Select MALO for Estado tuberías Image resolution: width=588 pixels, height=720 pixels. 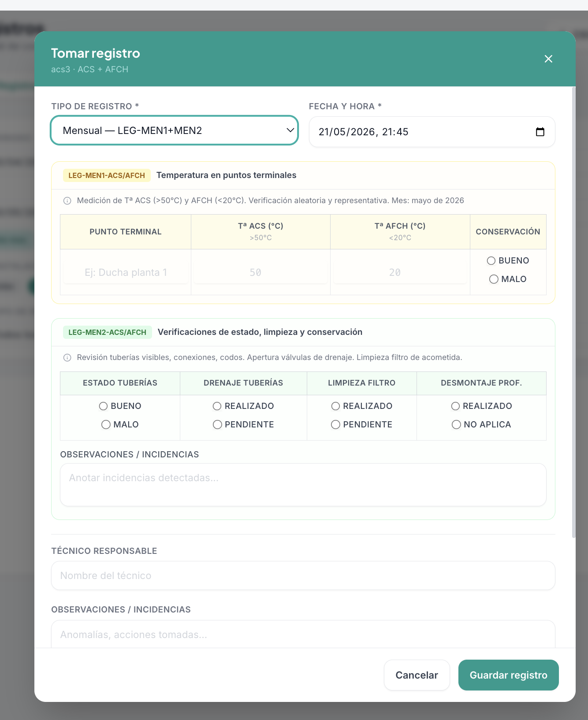pos(106,425)
